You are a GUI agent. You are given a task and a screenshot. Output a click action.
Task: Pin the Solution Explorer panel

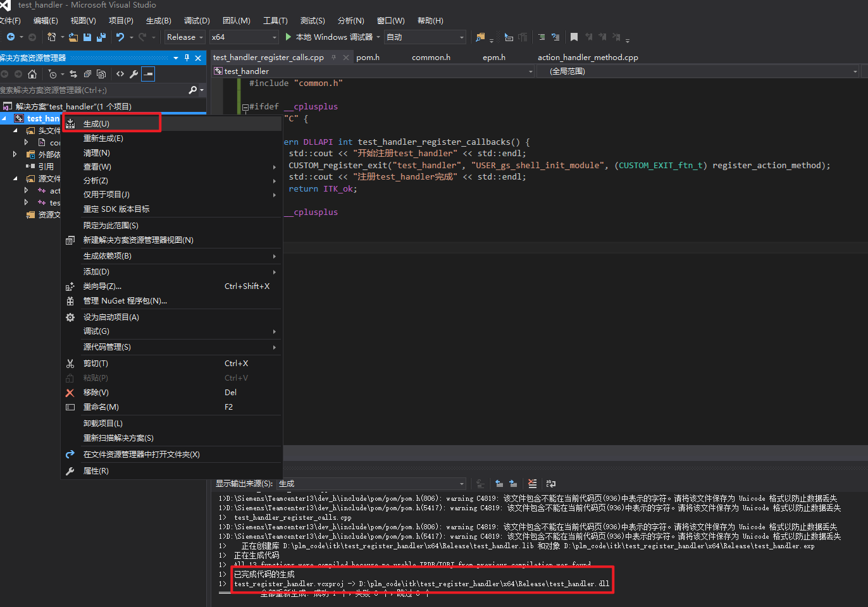(x=187, y=58)
